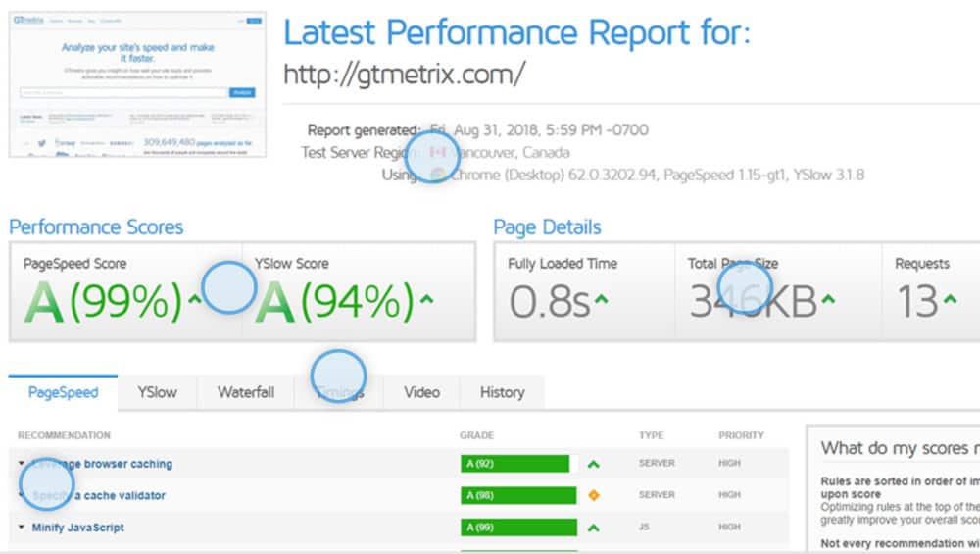Image resolution: width=980 pixels, height=554 pixels.
Task: Open Minify JavaScript recommendation link
Action: 78,528
